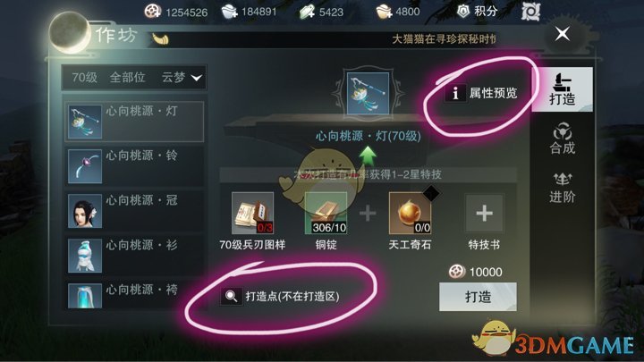Select the 打造 tab in sidebar
This screenshot has width=644, height=362.
563,89
